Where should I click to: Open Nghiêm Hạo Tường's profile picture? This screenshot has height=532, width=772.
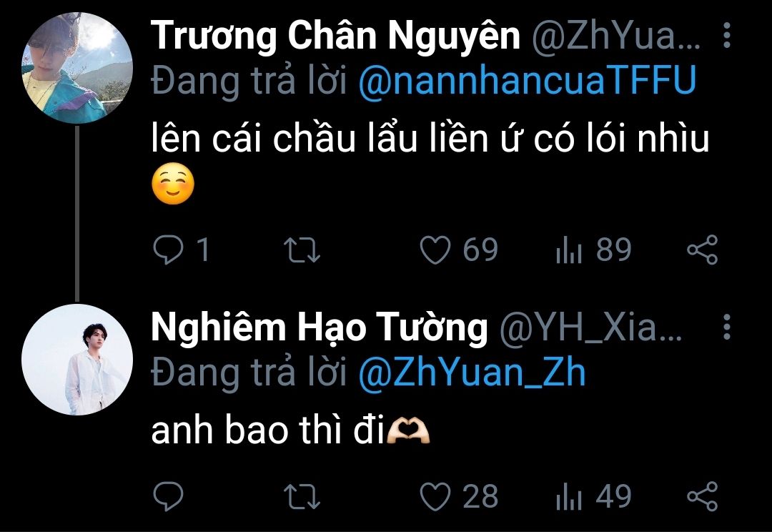pos(77,360)
